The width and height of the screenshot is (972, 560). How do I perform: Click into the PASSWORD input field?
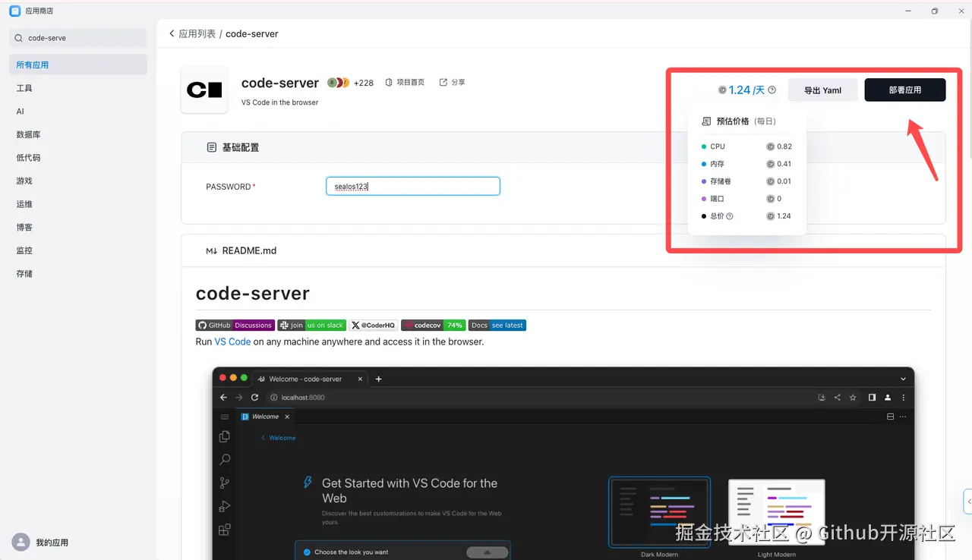pos(413,186)
